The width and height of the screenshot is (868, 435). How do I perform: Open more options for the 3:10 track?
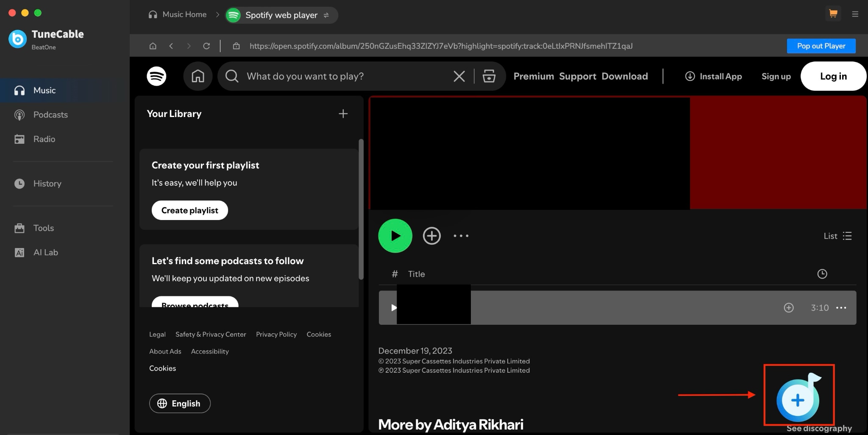coord(841,308)
